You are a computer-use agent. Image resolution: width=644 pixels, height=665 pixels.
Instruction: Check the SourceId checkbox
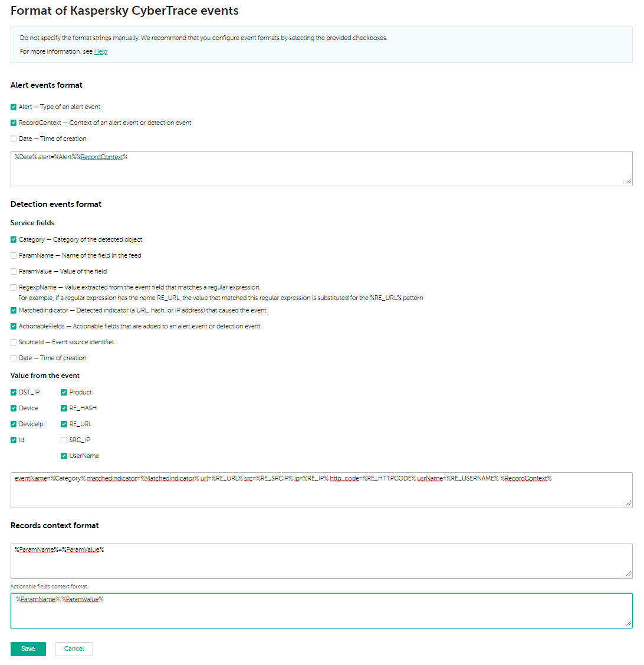[x=14, y=343]
